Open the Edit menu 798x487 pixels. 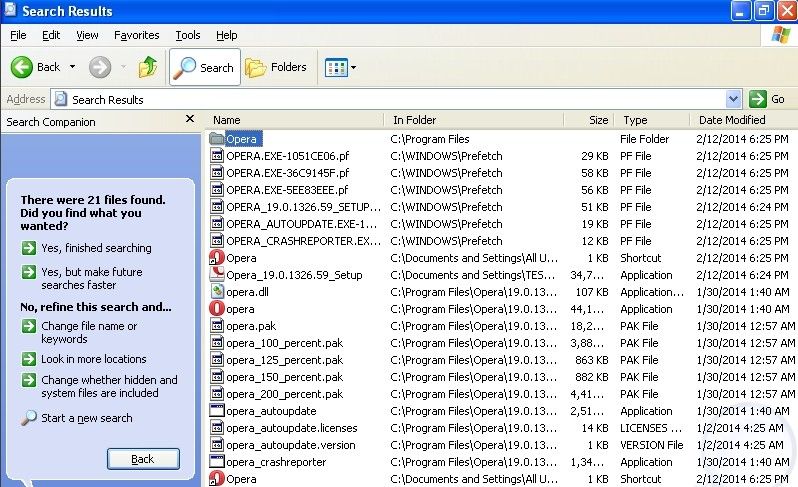pyautogui.click(x=51, y=35)
